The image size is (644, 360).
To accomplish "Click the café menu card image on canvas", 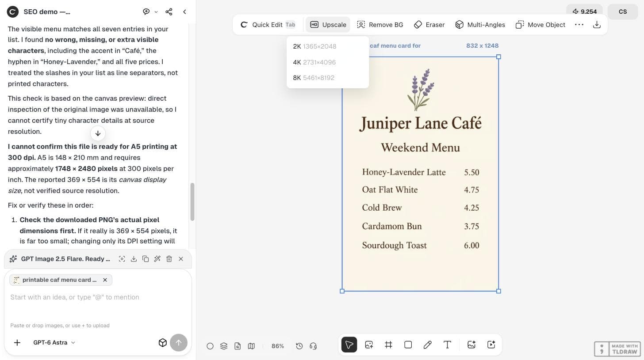I will (x=420, y=174).
